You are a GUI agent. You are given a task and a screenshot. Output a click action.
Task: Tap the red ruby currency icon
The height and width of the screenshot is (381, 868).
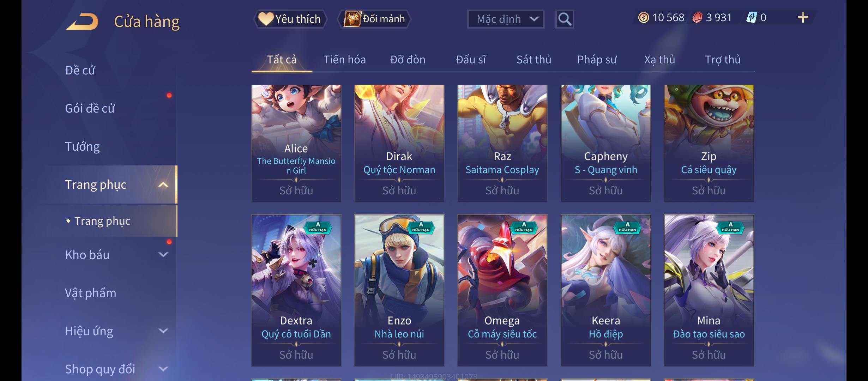pyautogui.click(x=697, y=18)
